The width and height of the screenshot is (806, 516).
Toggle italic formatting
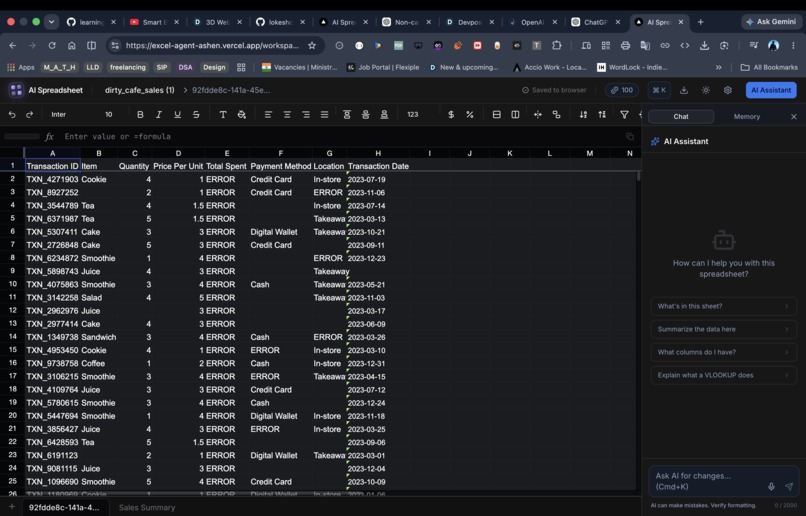159,115
